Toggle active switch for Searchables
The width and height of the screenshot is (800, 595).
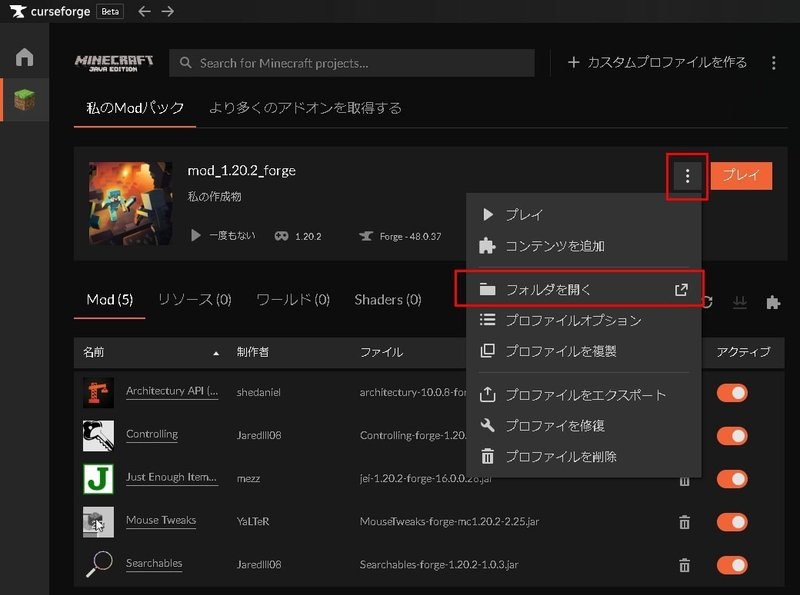click(732, 565)
